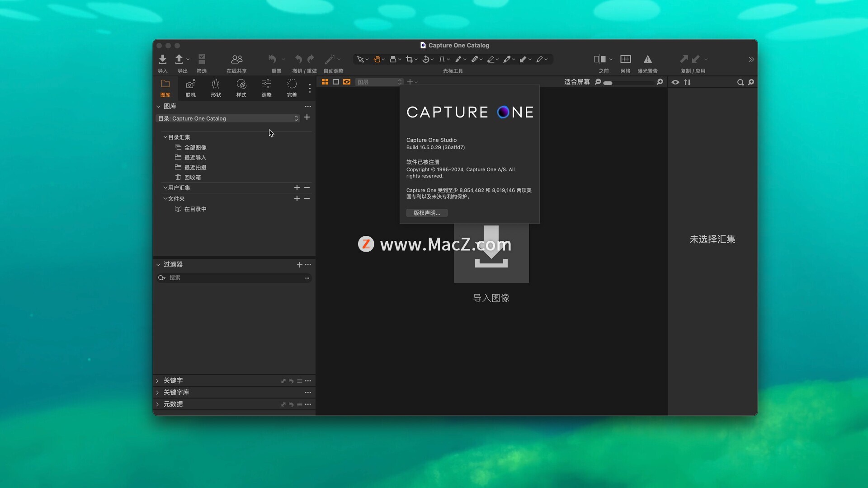The width and height of the screenshot is (868, 488).
Task: Open the 筛选 culling tool
Action: click(x=202, y=59)
